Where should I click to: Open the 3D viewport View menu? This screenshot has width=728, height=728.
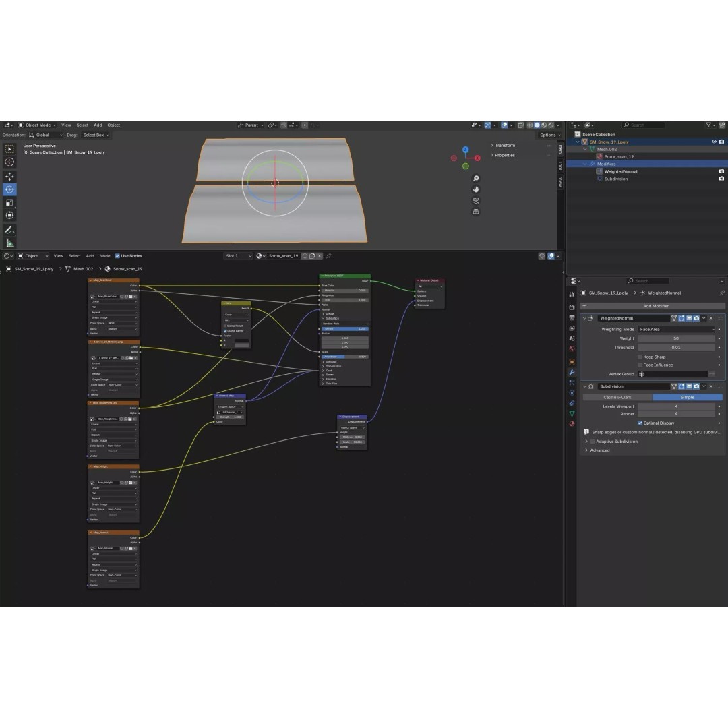[66, 125]
